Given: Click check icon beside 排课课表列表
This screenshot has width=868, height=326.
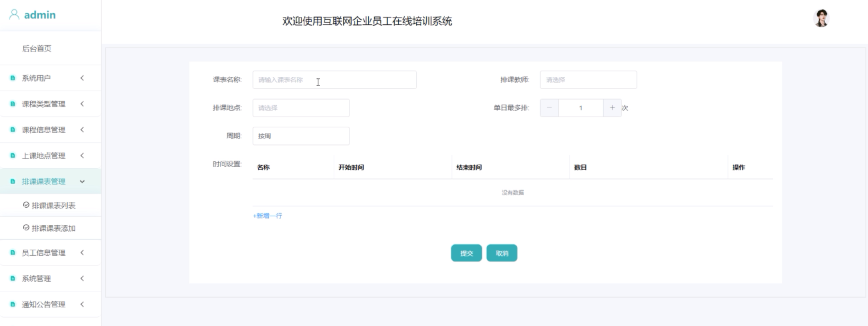Looking at the screenshot, I should point(26,205).
